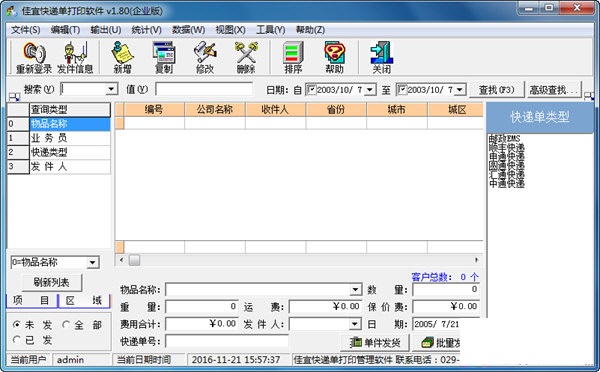Switch to the 项目 tab

click(x=31, y=300)
